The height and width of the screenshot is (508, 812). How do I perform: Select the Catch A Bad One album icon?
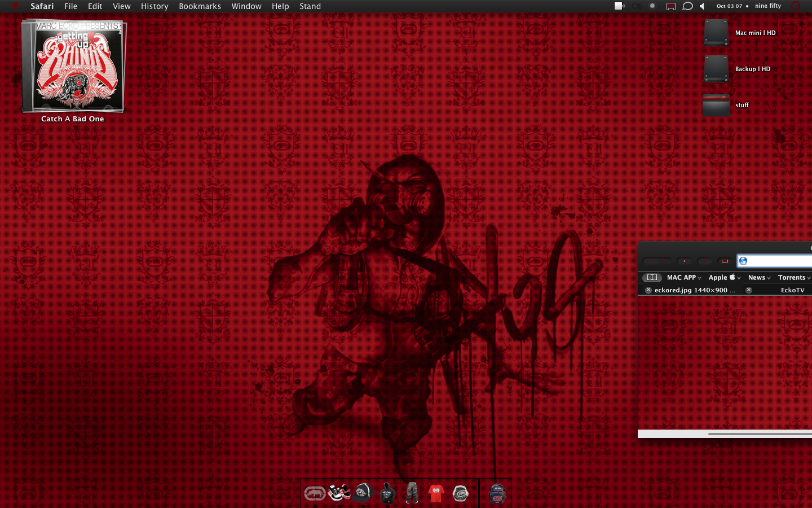click(73, 66)
